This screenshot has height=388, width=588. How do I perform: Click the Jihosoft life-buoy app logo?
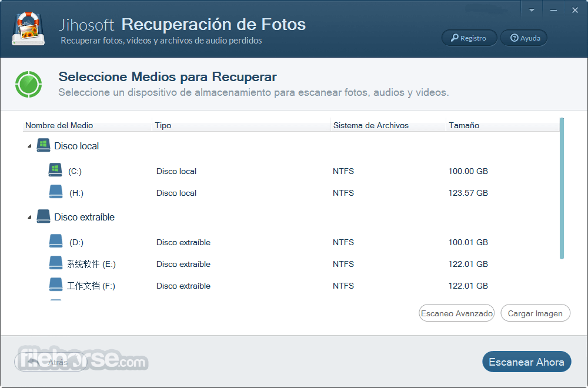28,29
